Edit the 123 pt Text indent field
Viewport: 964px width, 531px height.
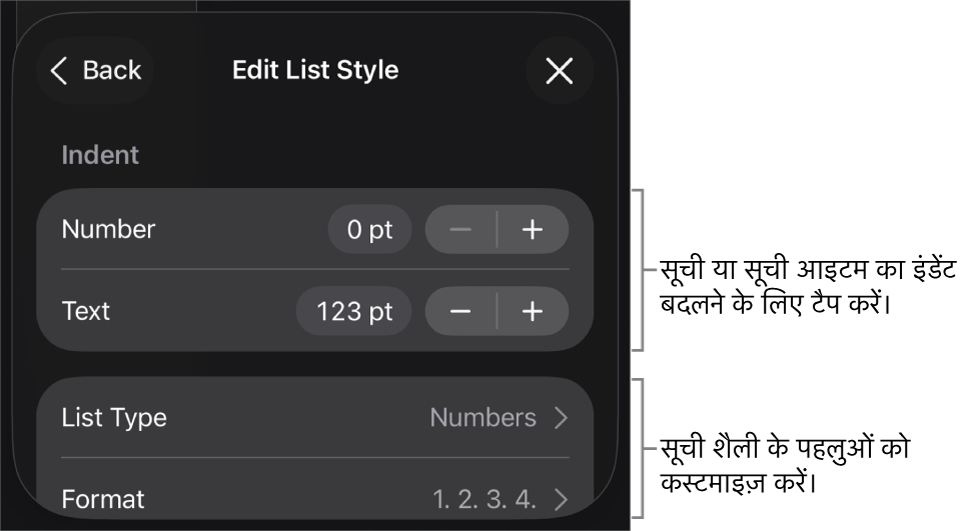tap(354, 311)
